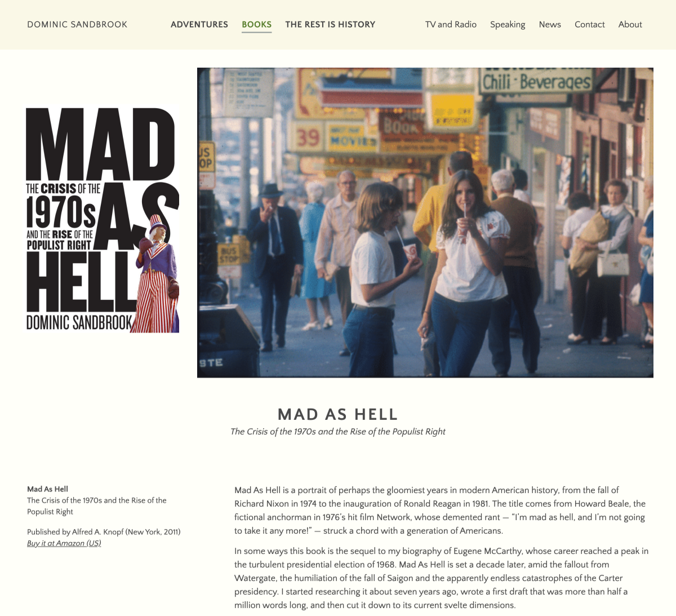The height and width of the screenshot is (616, 676).
Task: Click the Chili Beverages sign in photo
Action: [x=536, y=82]
